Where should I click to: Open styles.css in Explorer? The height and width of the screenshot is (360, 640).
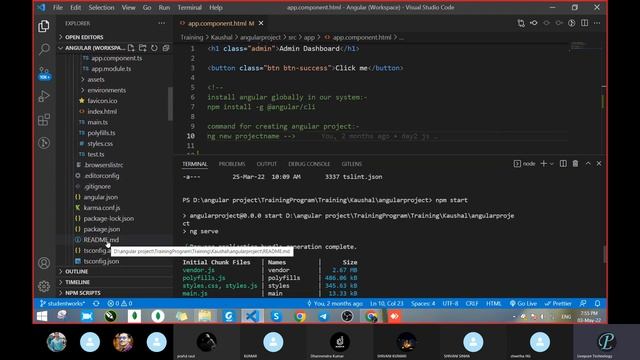click(x=100, y=143)
